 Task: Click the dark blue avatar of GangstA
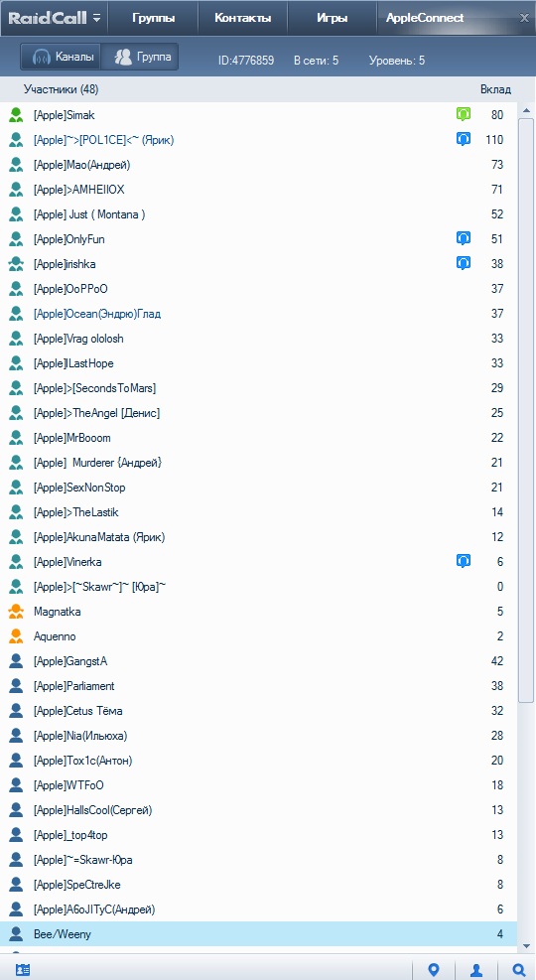(x=16, y=661)
